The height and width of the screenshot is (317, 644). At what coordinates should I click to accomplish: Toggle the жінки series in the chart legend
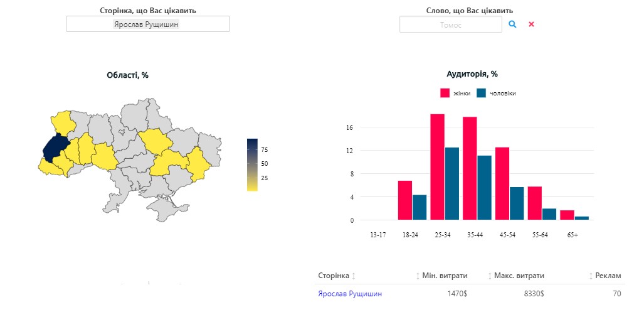(455, 93)
